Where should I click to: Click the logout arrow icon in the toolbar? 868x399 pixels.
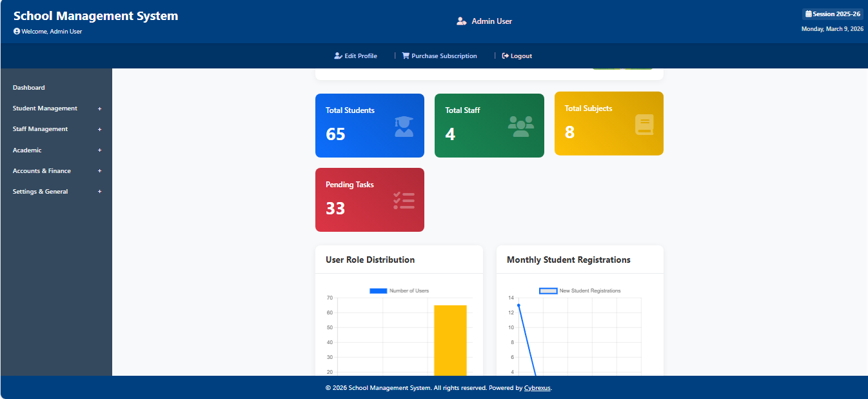[505, 56]
